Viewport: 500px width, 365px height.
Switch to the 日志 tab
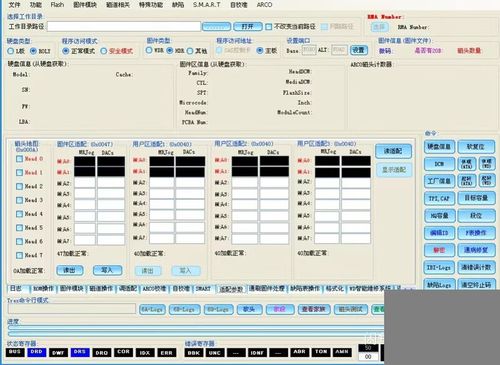(x=17, y=289)
